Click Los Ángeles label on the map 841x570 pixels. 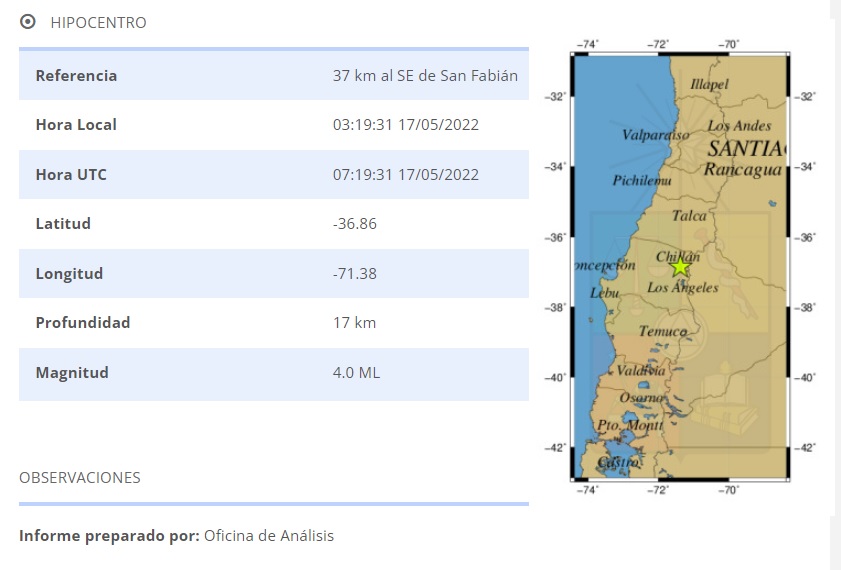(x=682, y=287)
